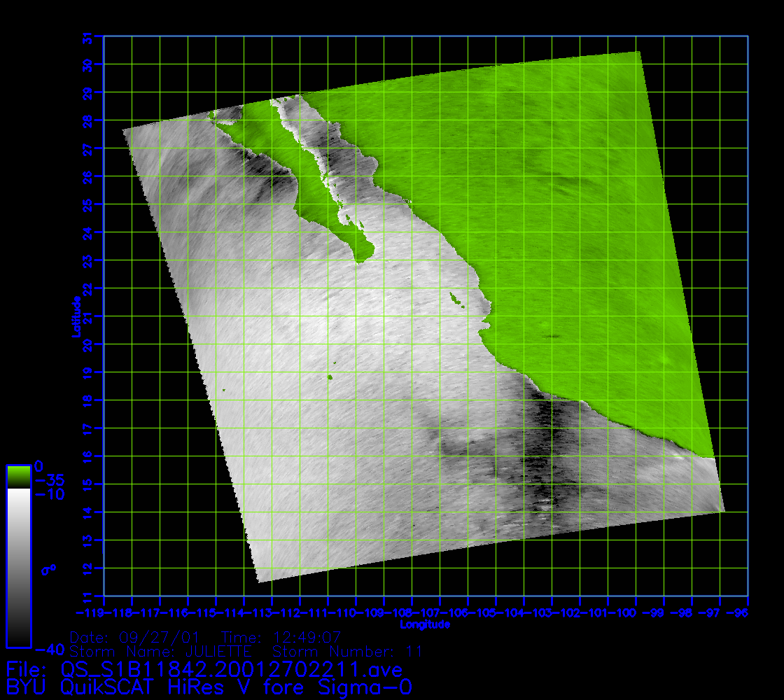The width and height of the screenshot is (784, 700).
Task: Select the Latitude axis title
Action: [75, 316]
